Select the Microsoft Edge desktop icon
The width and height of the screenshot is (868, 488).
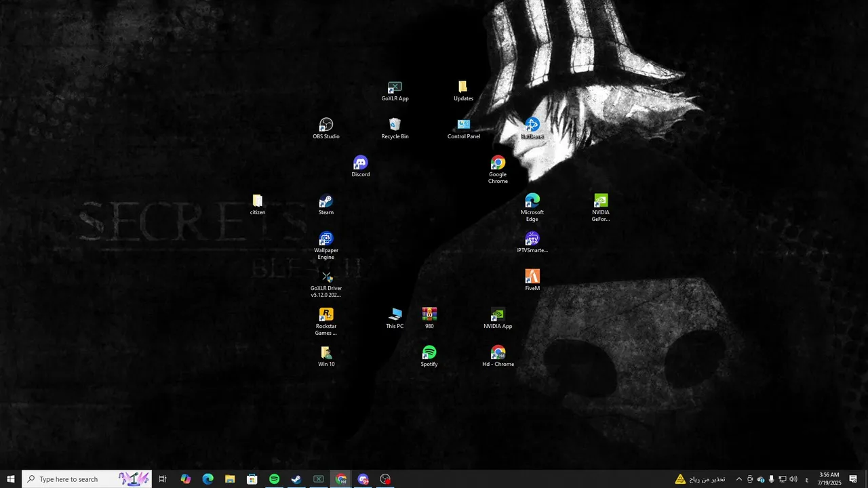coord(532,208)
